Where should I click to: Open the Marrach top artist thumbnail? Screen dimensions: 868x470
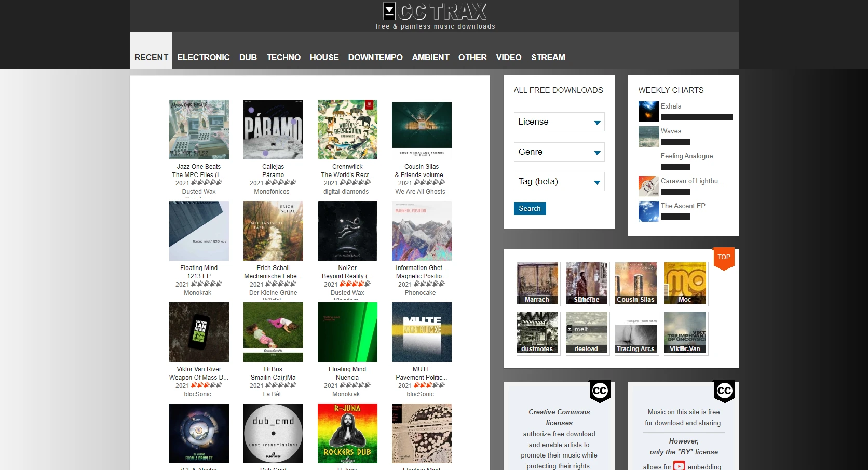click(x=537, y=283)
